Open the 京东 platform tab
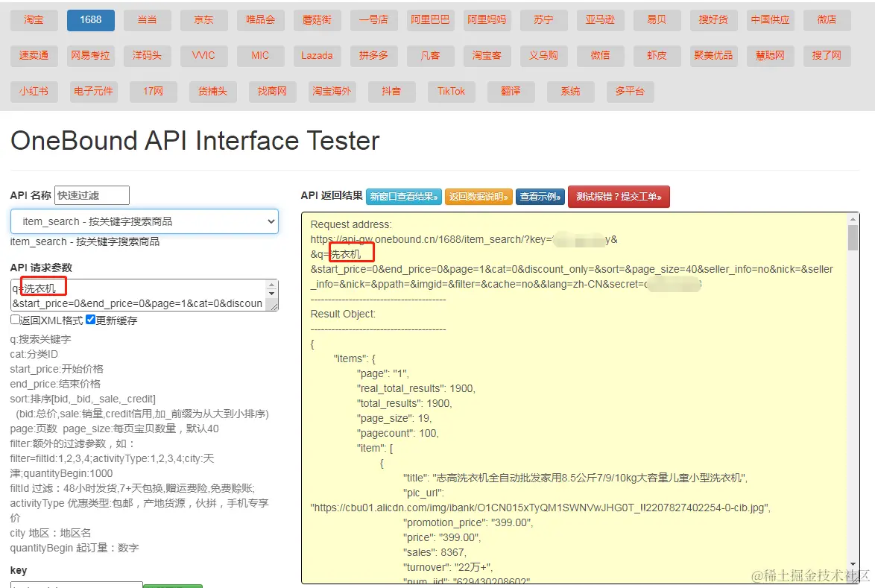875x588 pixels. point(203,20)
